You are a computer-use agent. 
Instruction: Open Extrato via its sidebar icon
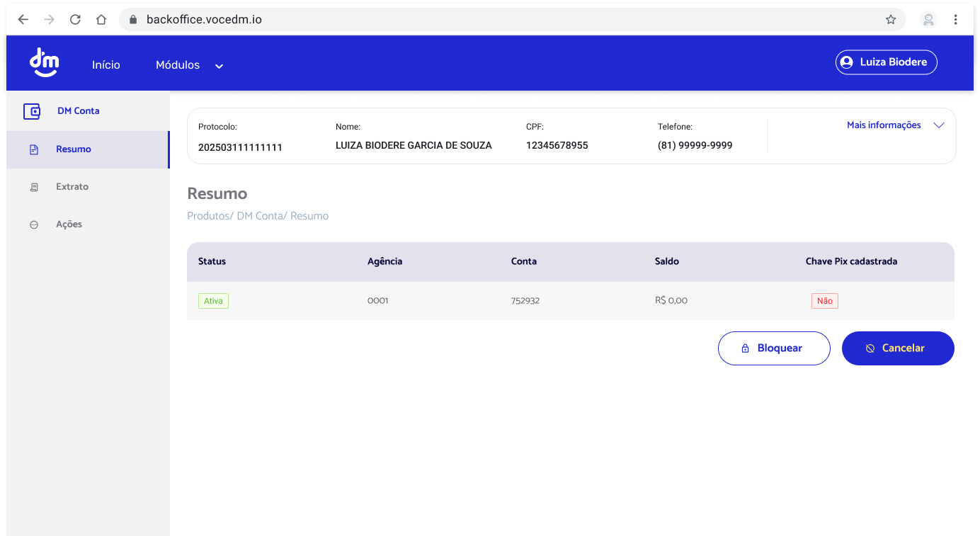click(x=33, y=186)
